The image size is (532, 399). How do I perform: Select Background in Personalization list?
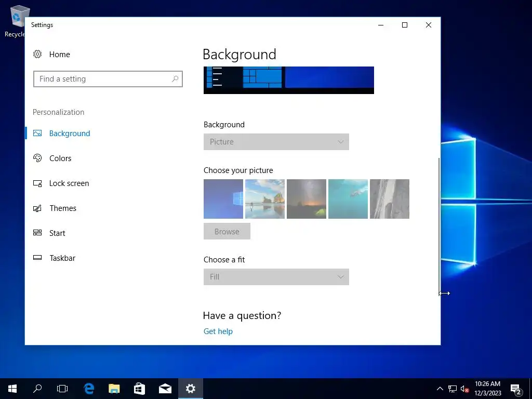(70, 134)
